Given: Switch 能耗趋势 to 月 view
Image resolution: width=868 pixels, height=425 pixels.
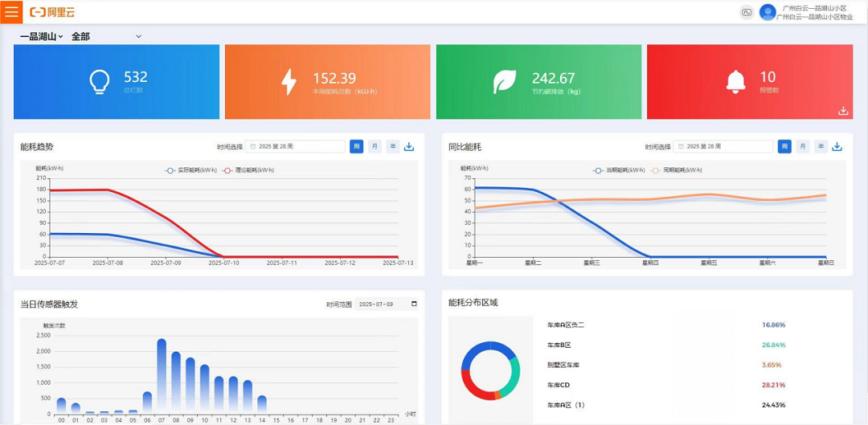Looking at the screenshot, I should point(375,146).
